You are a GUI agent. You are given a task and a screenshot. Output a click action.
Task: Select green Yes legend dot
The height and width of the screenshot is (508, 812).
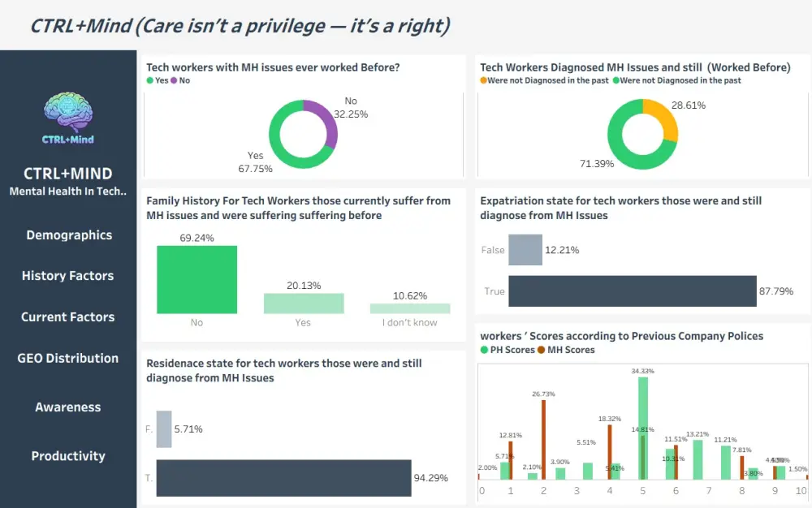149,80
